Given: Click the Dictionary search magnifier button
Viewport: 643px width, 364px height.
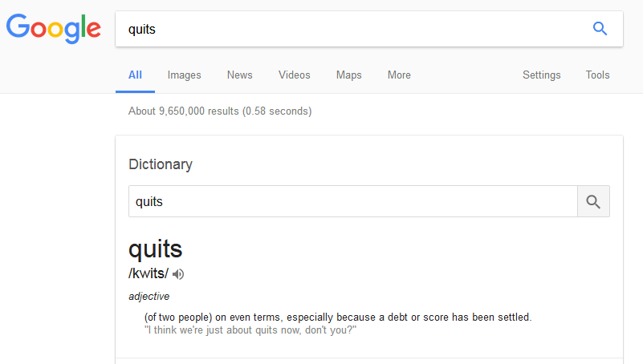Looking at the screenshot, I should click(593, 202).
